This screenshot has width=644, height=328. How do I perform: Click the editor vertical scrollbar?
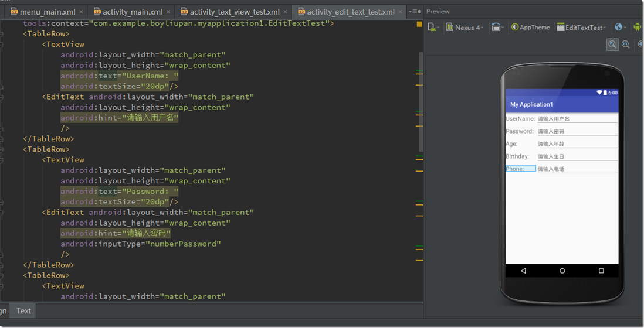(x=421, y=100)
